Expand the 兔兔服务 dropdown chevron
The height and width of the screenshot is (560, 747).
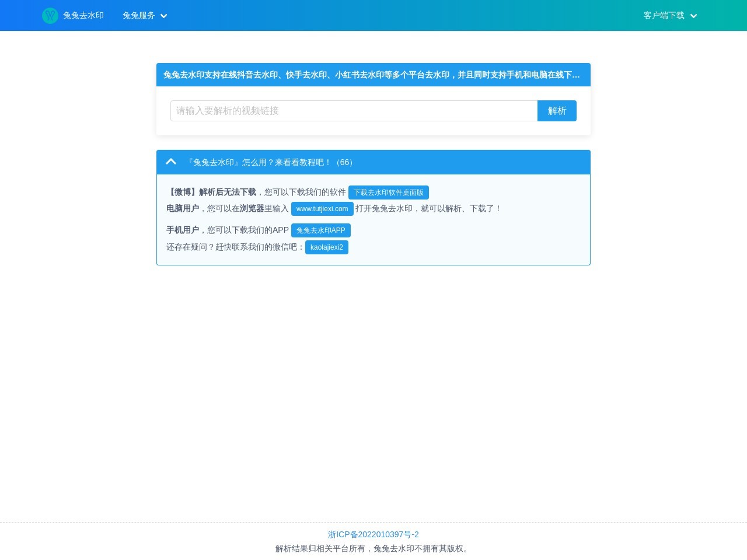point(164,16)
